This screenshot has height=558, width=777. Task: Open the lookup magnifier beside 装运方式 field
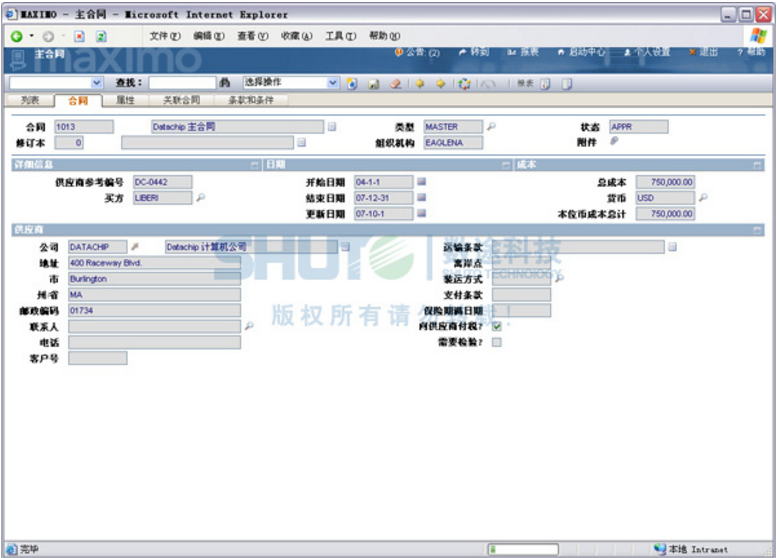click(559, 279)
